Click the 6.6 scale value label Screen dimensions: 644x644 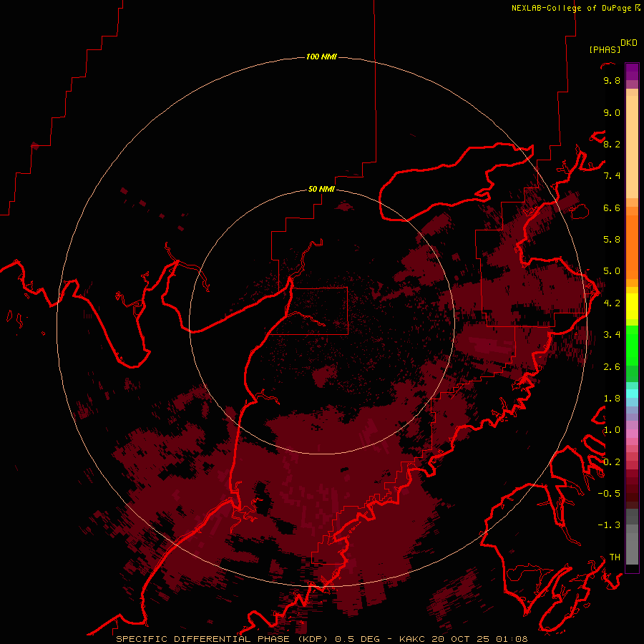pos(612,208)
